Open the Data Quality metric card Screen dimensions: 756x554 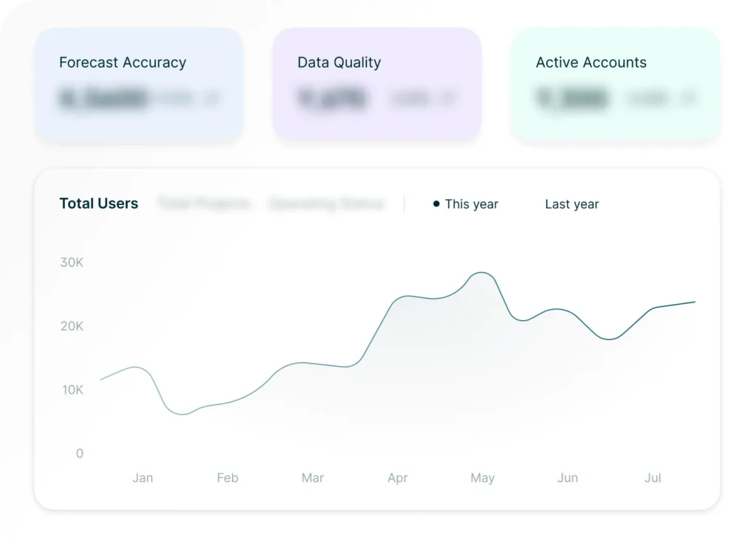[377, 83]
